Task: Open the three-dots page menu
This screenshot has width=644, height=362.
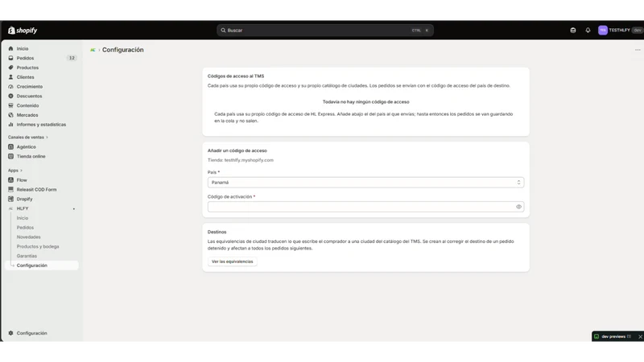Action: [638, 50]
